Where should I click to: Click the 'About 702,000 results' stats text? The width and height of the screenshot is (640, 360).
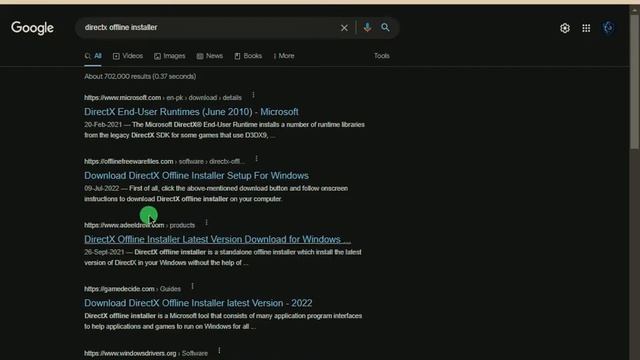pos(140,76)
